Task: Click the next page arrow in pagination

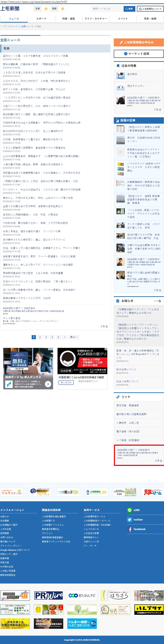Action: click(64, 337)
